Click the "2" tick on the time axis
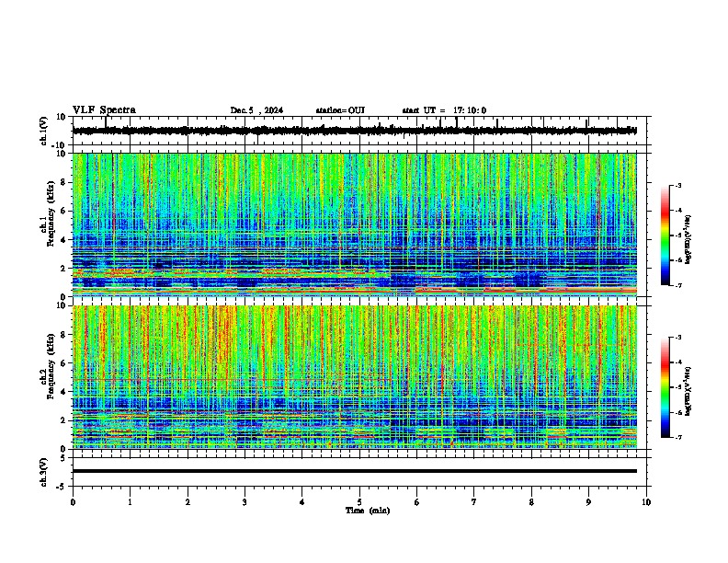Image resolution: width=728 pixels, height=563 pixels. (188, 502)
